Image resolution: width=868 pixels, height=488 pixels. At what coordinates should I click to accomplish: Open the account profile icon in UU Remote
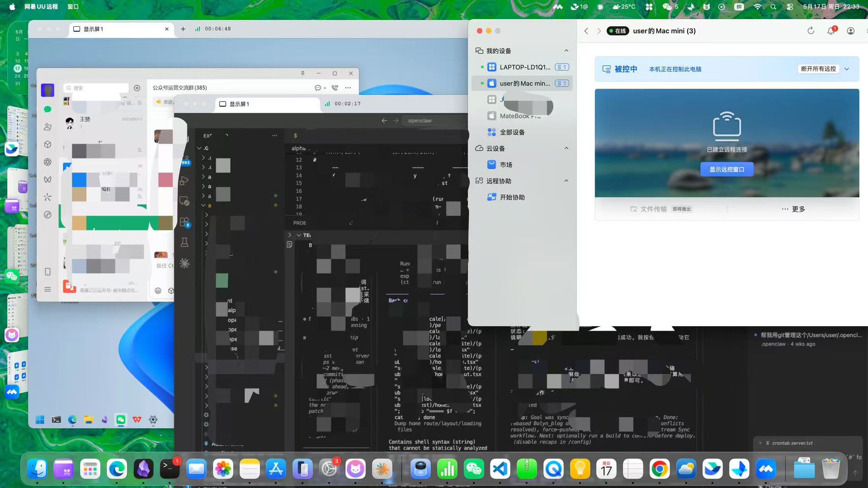[x=851, y=31]
